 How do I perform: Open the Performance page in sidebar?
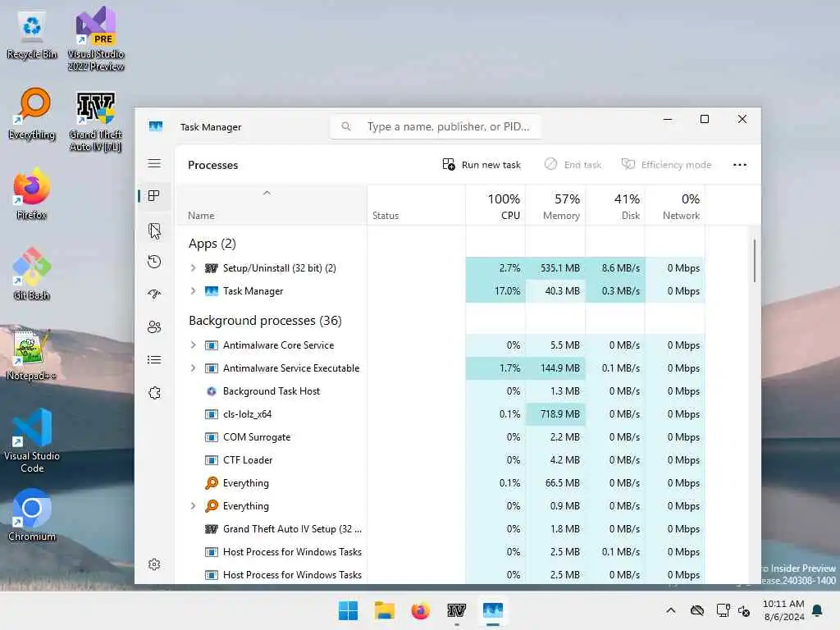coord(154,231)
